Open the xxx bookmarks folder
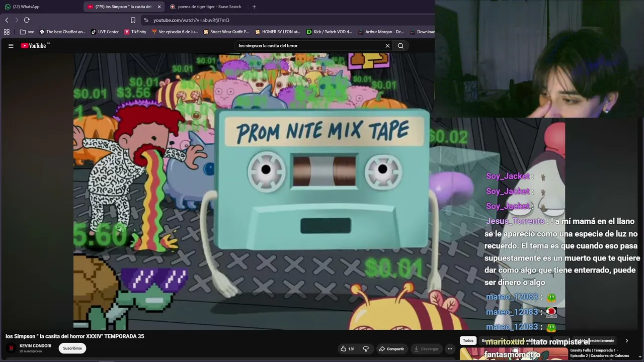644x362 pixels. pos(27,32)
